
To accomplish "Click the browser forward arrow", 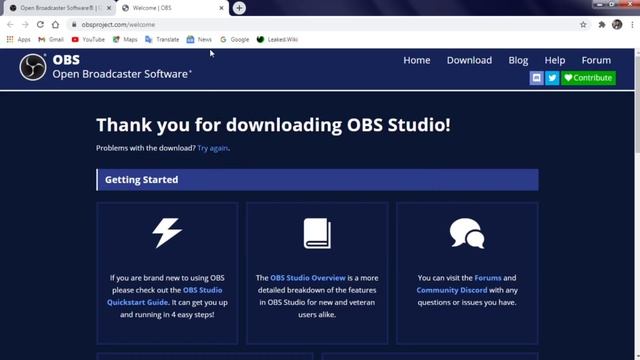I will coord(25,24).
